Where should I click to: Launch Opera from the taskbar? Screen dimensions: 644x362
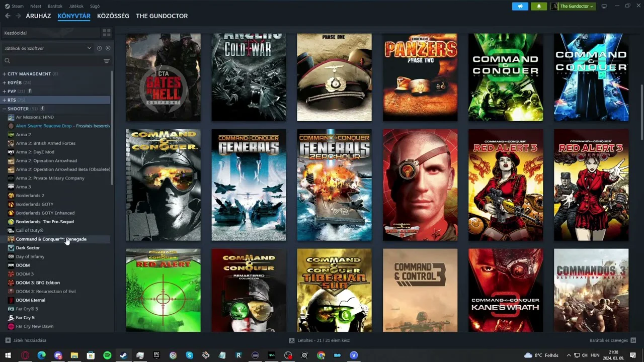click(25, 355)
